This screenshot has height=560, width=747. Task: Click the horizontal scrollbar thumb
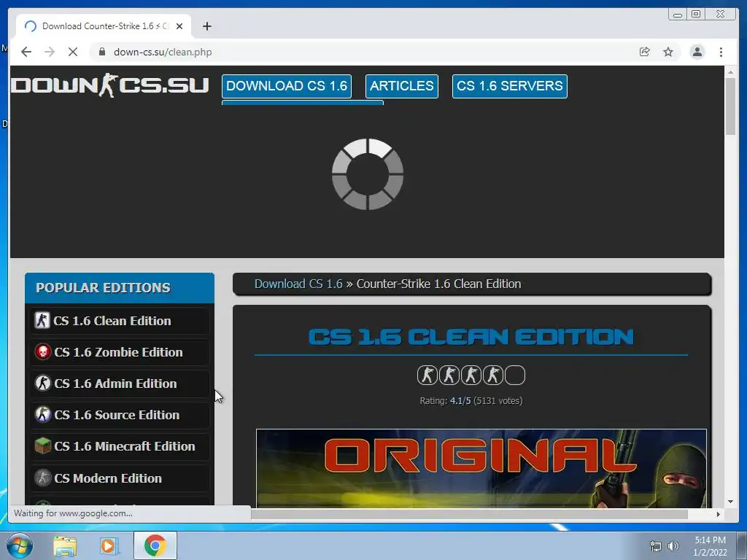coord(469,514)
